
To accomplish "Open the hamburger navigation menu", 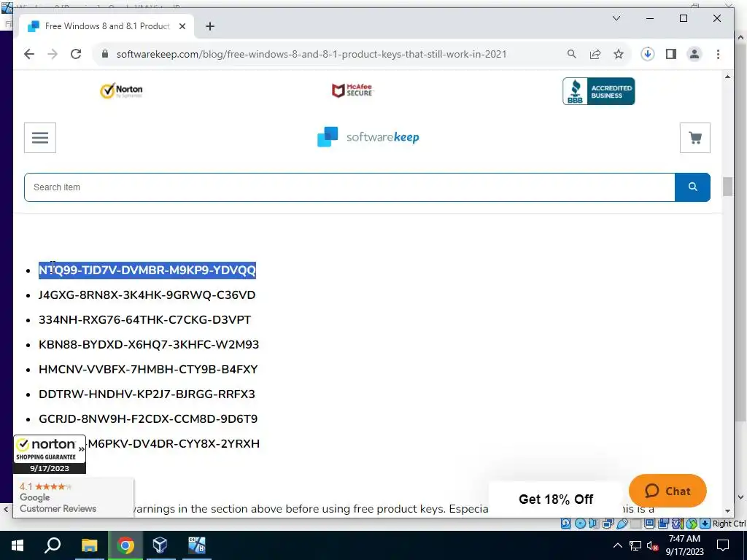I will click(40, 138).
